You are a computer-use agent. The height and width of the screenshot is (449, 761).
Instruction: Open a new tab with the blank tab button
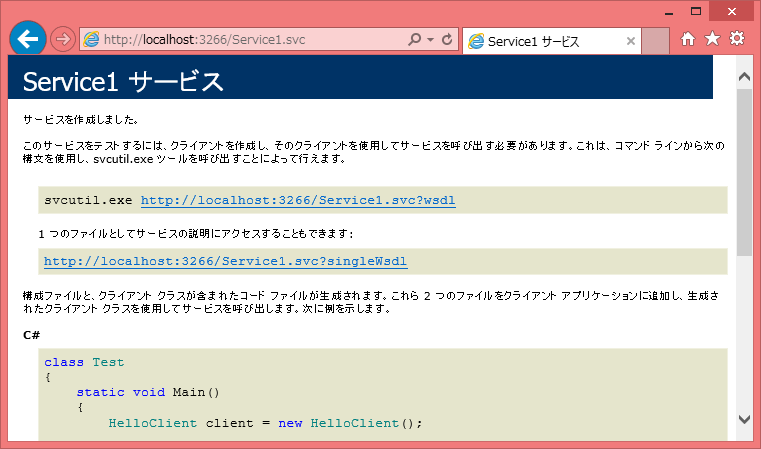[655, 42]
